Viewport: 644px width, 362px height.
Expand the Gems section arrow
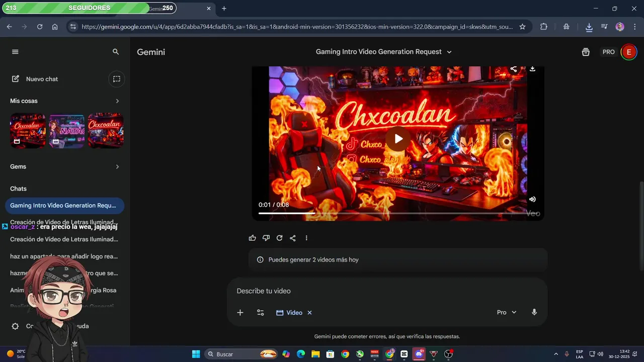117,166
